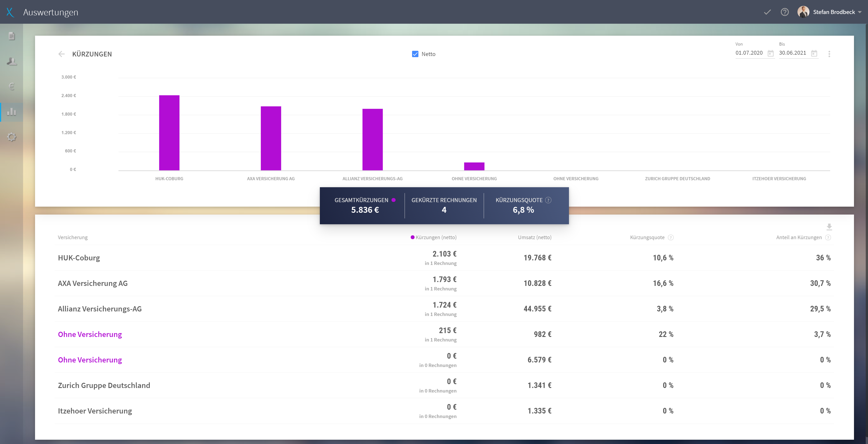Click the Kürzungsquote column header text
The height and width of the screenshot is (444, 868).
click(647, 237)
